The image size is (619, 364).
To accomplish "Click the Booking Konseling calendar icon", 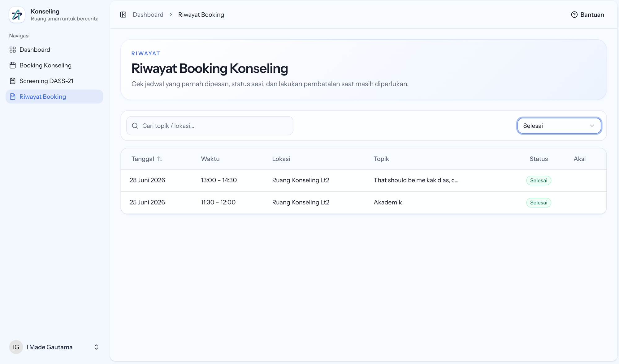I will (13, 65).
